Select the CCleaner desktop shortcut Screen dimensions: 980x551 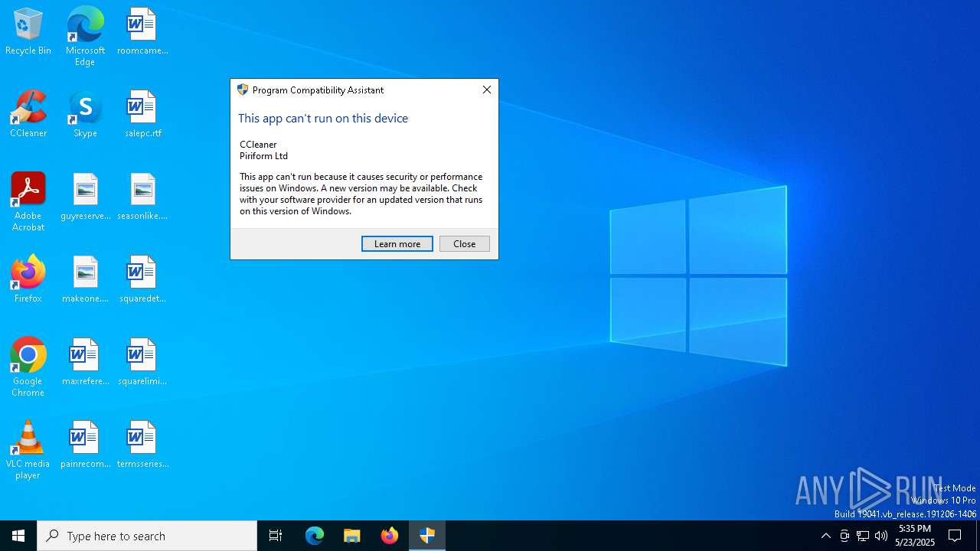[28, 115]
